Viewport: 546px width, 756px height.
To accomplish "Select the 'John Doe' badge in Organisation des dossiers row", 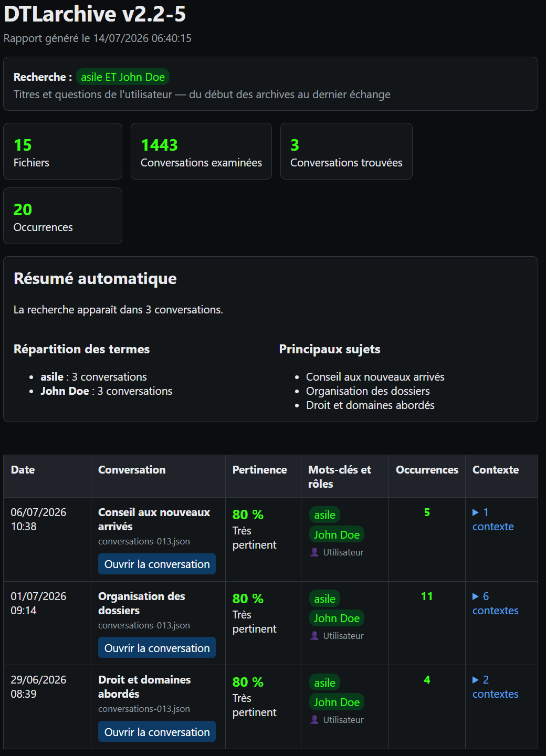I will (x=337, y=618).
